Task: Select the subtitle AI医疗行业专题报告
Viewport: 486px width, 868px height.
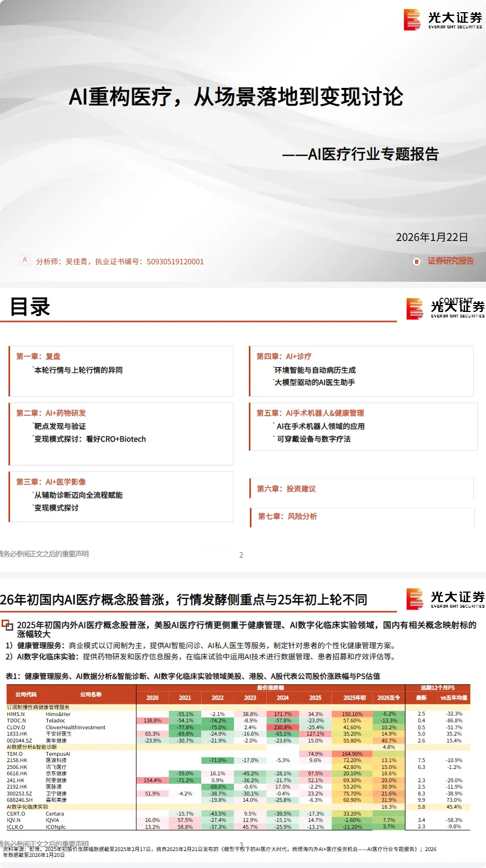Action: click(374, 154)
